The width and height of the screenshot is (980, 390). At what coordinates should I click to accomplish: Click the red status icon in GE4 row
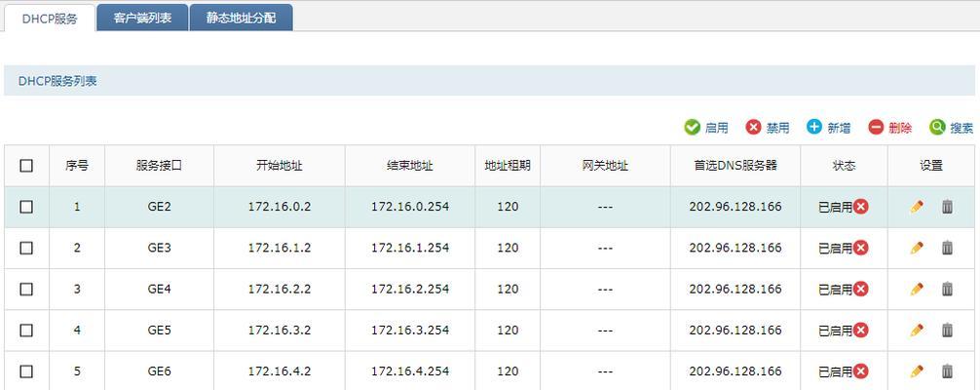(x=861, y=290)
